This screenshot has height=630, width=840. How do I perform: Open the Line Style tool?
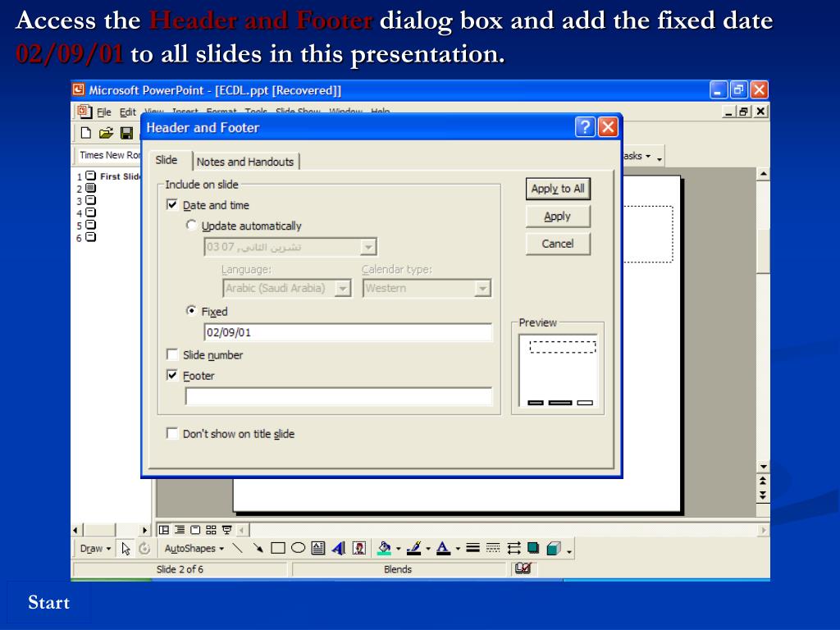point(472,548)
